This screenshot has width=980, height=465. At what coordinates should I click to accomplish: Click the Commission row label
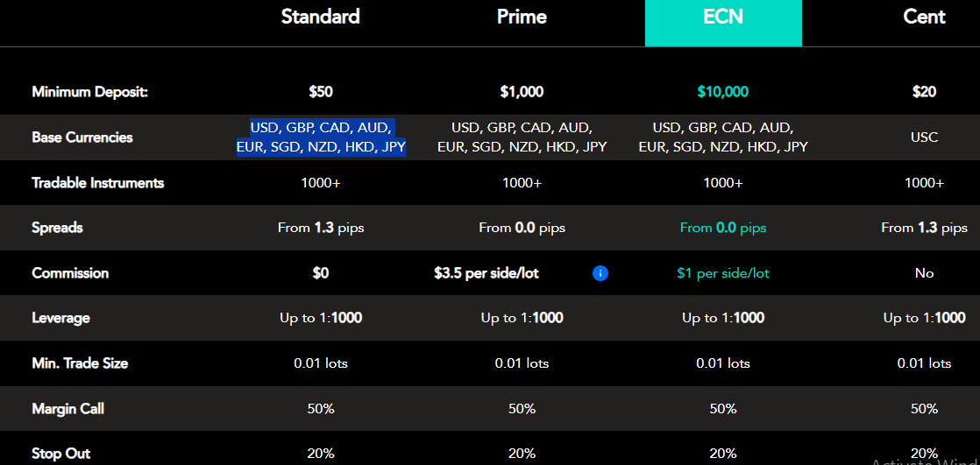(x=70, y=273)
